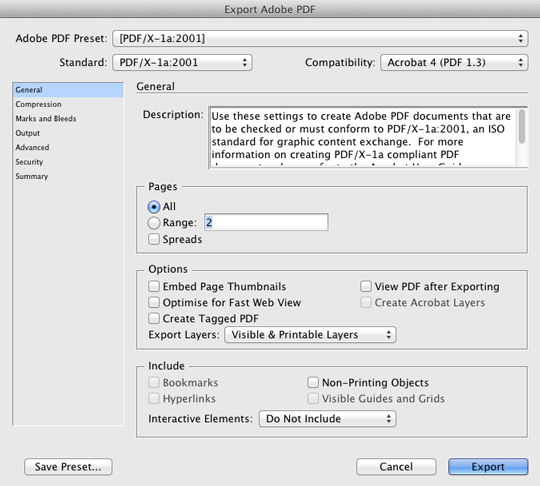The image size is (540, 486).
Task: Enable Create Tagged PDF checkbox
Action: 154,318
